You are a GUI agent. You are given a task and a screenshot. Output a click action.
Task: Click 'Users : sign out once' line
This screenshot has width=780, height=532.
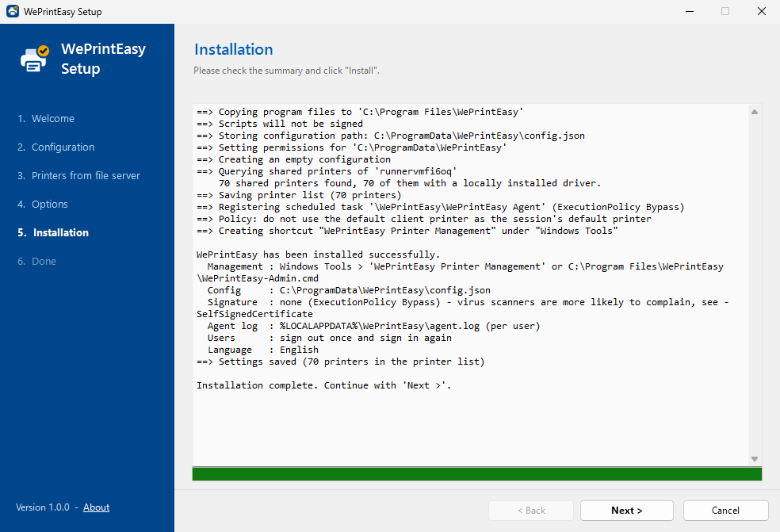329,338
